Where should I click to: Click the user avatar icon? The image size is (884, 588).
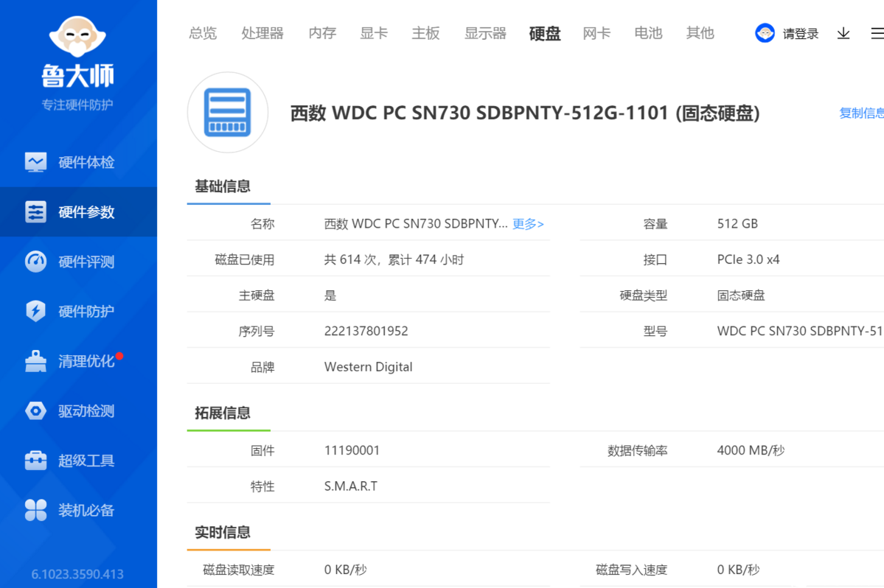click(x=765, y=33)
